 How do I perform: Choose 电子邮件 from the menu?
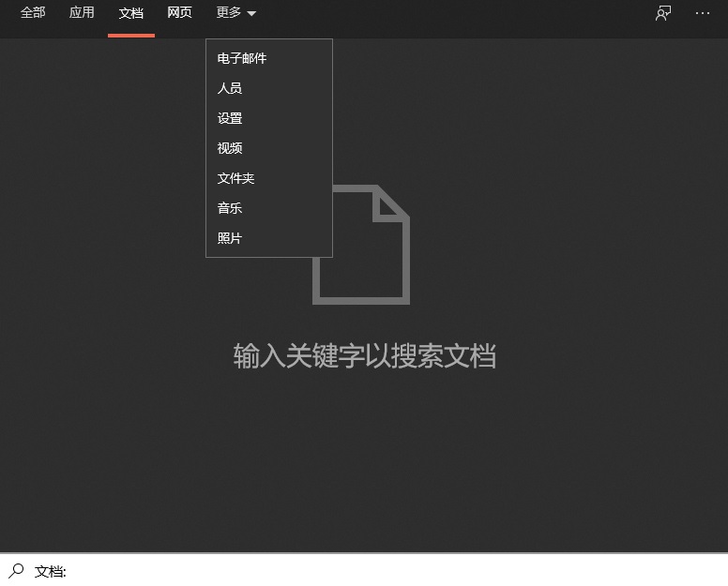coord(269,58)
